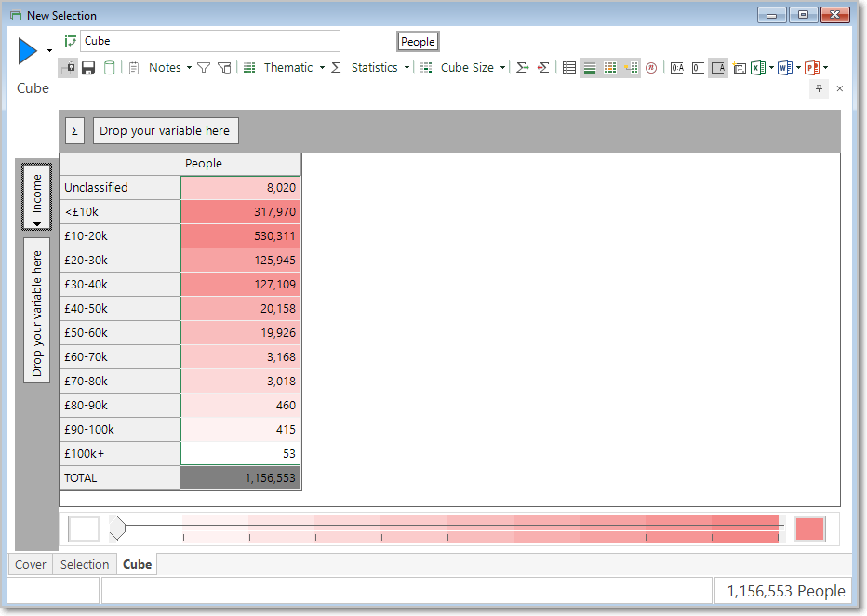Click the 1,156,553 total cell
867x616 pixels.
(x=241, y=478)
